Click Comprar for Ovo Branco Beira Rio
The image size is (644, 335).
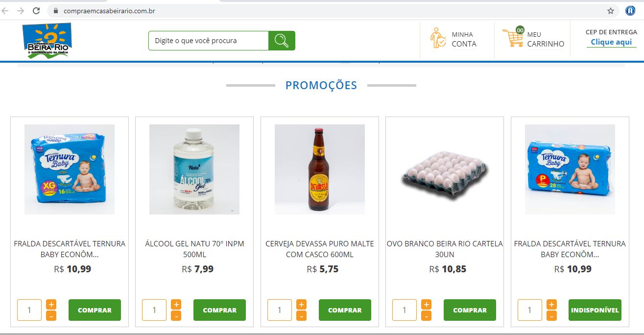tap(470, 310)
